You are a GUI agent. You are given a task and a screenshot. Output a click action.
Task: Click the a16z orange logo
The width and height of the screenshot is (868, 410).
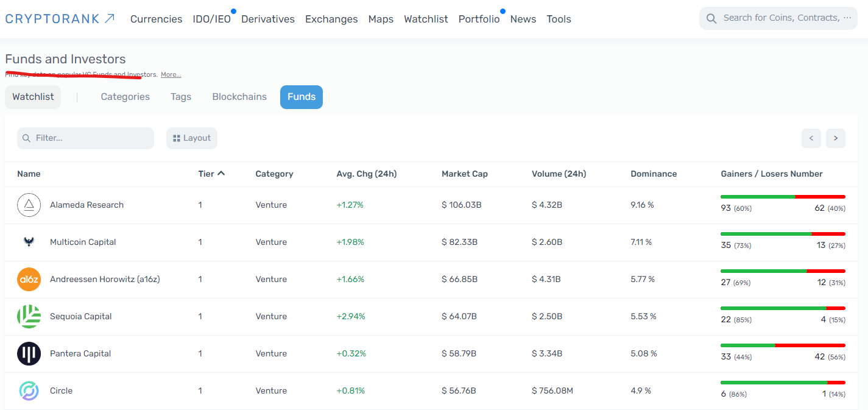click(29, 279)
